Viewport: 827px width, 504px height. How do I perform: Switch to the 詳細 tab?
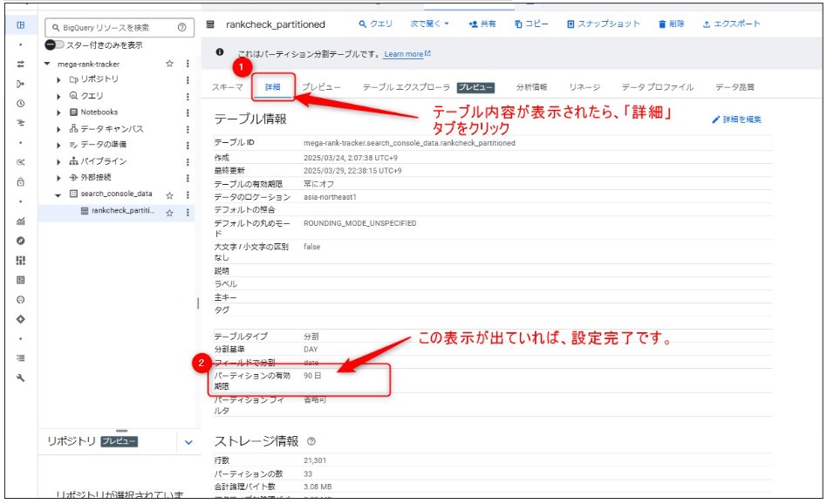coord(273,87)
